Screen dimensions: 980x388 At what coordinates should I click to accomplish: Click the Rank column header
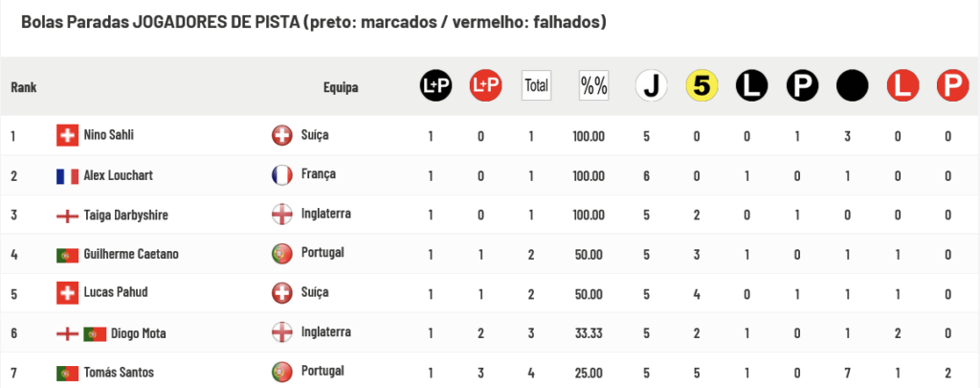[x=24, y=87]
